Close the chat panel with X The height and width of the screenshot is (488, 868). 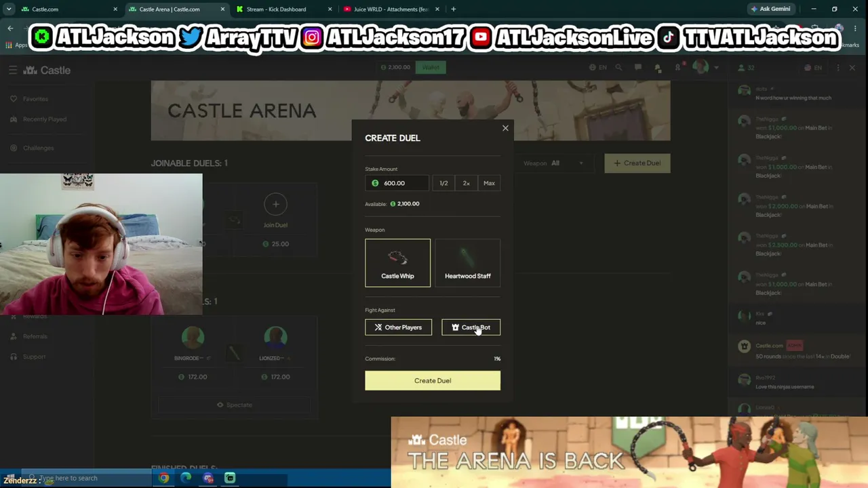pyautogui.click(x=852, y=68)
